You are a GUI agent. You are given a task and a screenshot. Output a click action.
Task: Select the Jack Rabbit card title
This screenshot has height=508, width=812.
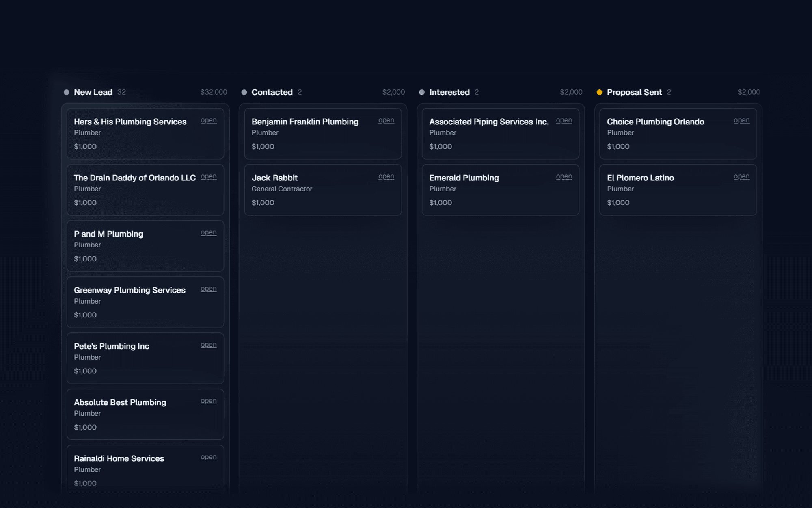click(274, 178)
